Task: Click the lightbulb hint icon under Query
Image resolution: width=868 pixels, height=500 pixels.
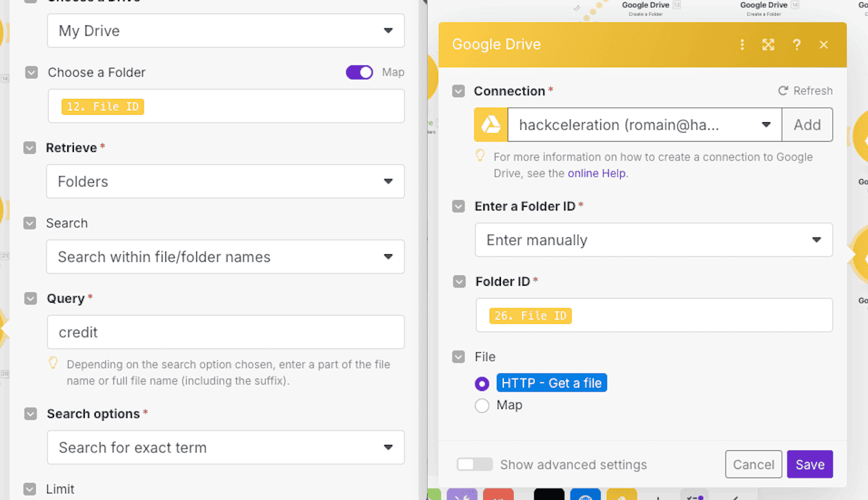Action: tap(53, 363)
